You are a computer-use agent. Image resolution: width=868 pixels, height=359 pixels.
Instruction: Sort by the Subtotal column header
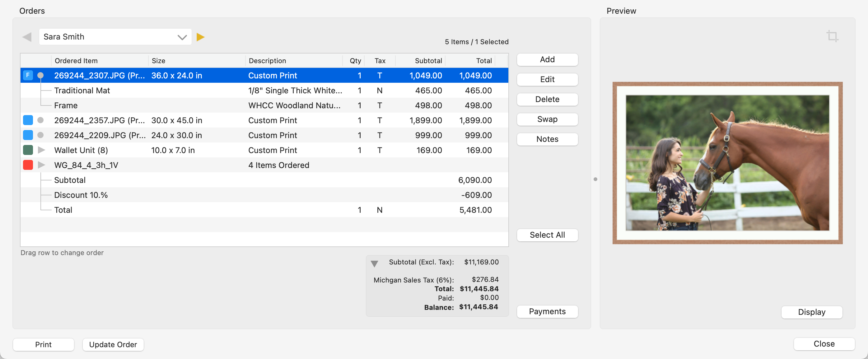[428, 61]
